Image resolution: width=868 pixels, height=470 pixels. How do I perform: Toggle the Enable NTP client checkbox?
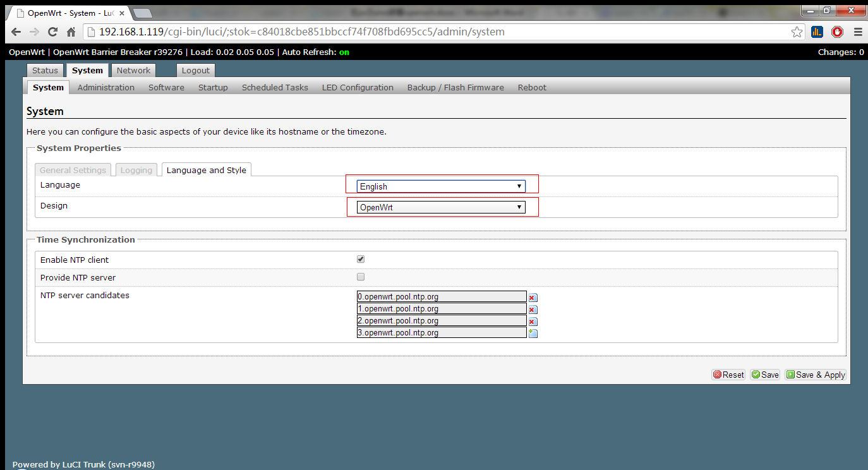click(x=361, y=259)
